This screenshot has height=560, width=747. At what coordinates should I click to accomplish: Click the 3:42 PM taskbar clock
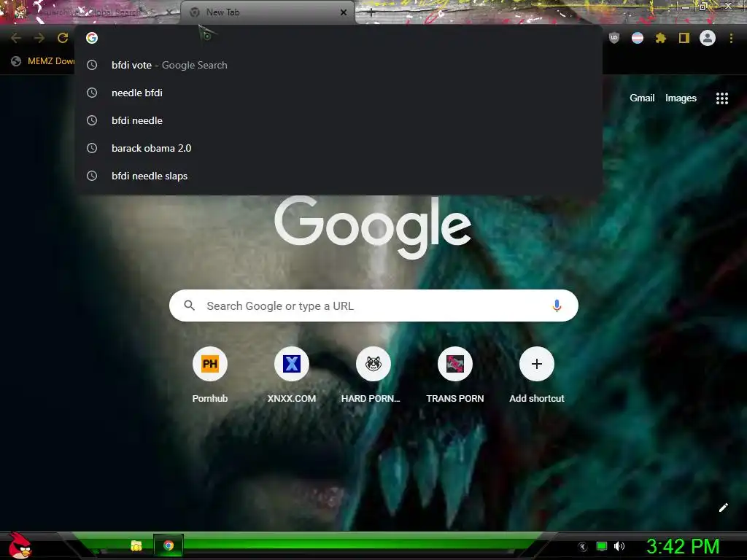(x=683, y=546)
